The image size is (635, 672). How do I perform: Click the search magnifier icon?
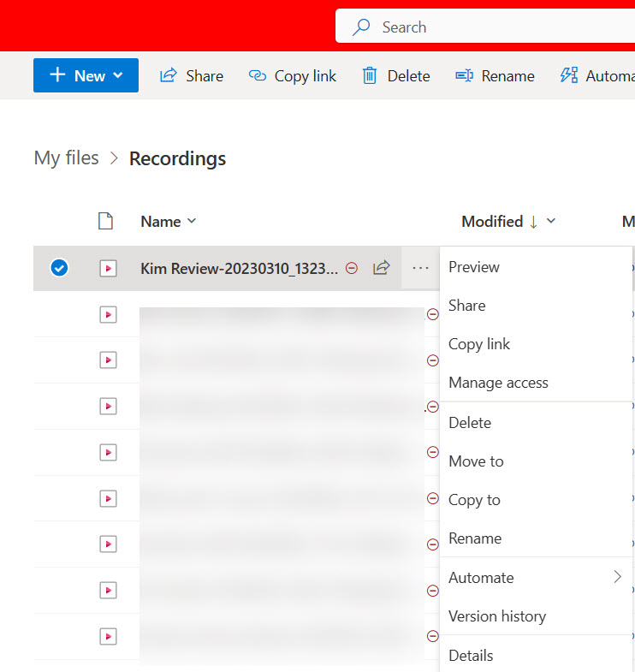361,27
